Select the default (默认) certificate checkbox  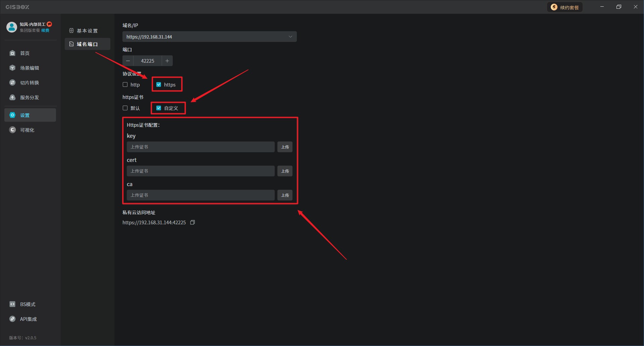[125, 108]
